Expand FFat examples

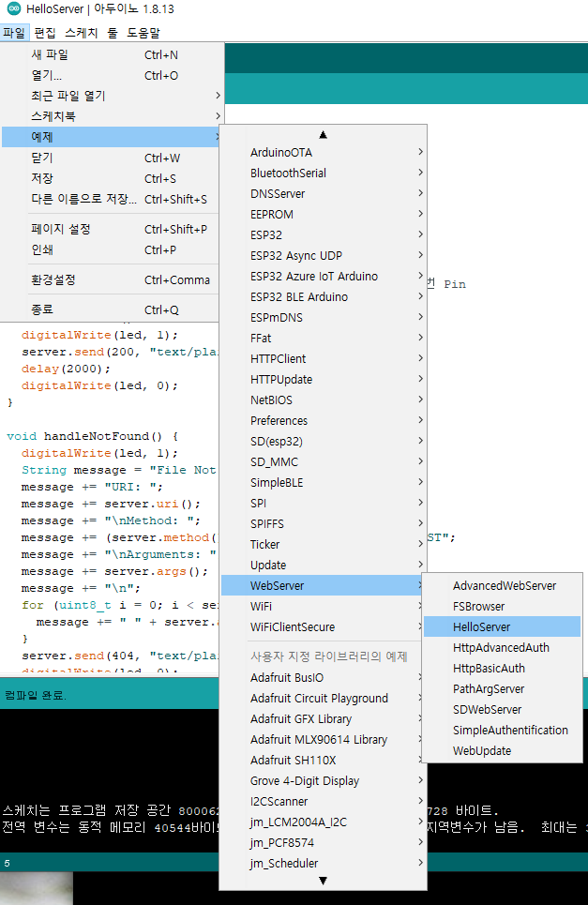pos(324,339)
